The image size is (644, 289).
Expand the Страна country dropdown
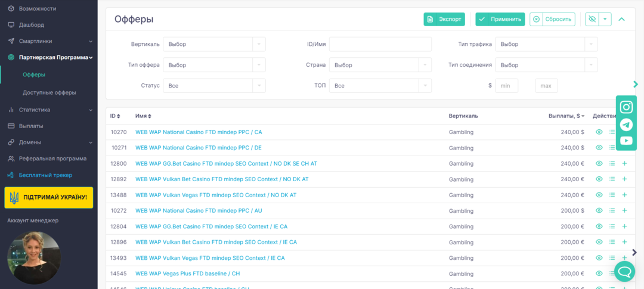(380, 65)
